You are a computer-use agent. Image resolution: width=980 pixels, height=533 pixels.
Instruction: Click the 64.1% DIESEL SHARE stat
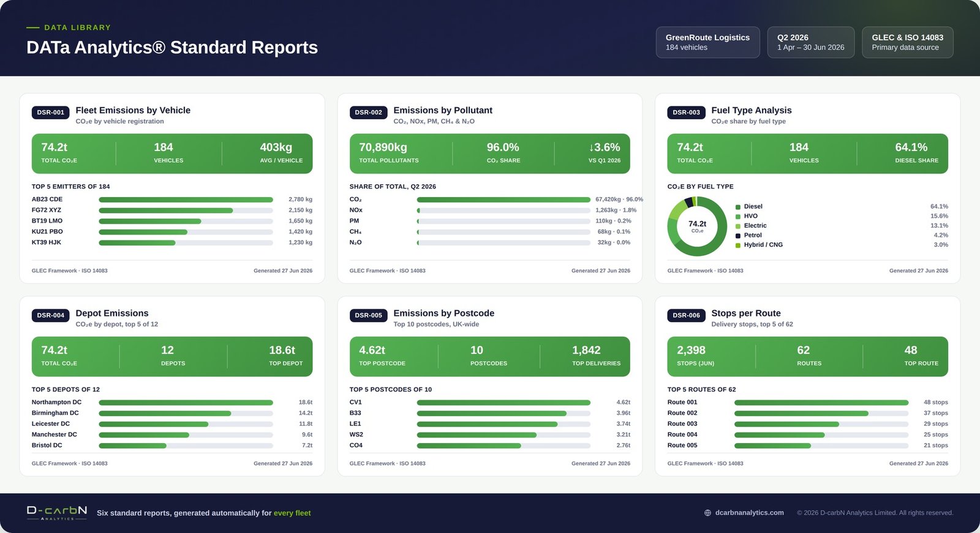pyautogui.click(x=916, y=153)
